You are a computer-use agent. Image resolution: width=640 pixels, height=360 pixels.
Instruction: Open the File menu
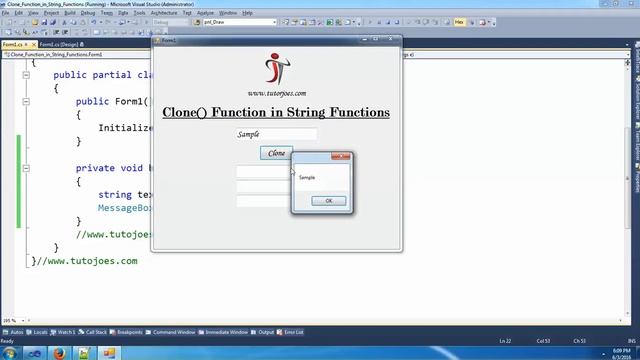(x=6, y=13)
